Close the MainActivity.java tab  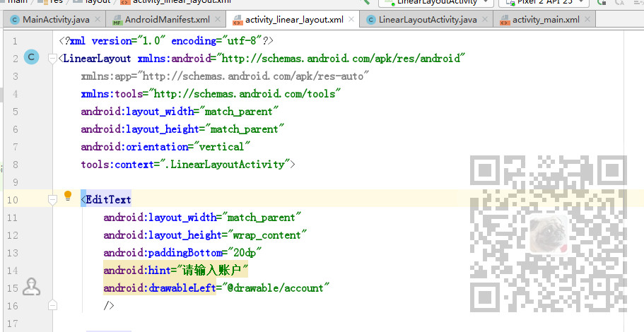(98, 19)
